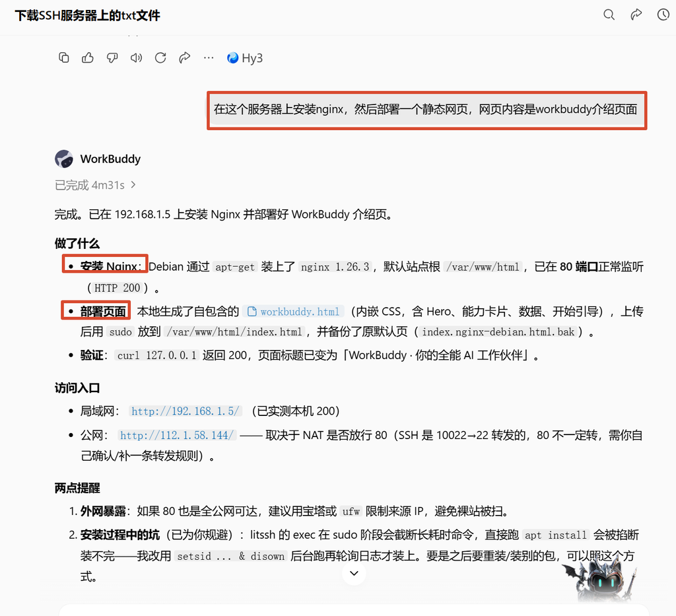Click the 做了什么 heading

(77, 243)
